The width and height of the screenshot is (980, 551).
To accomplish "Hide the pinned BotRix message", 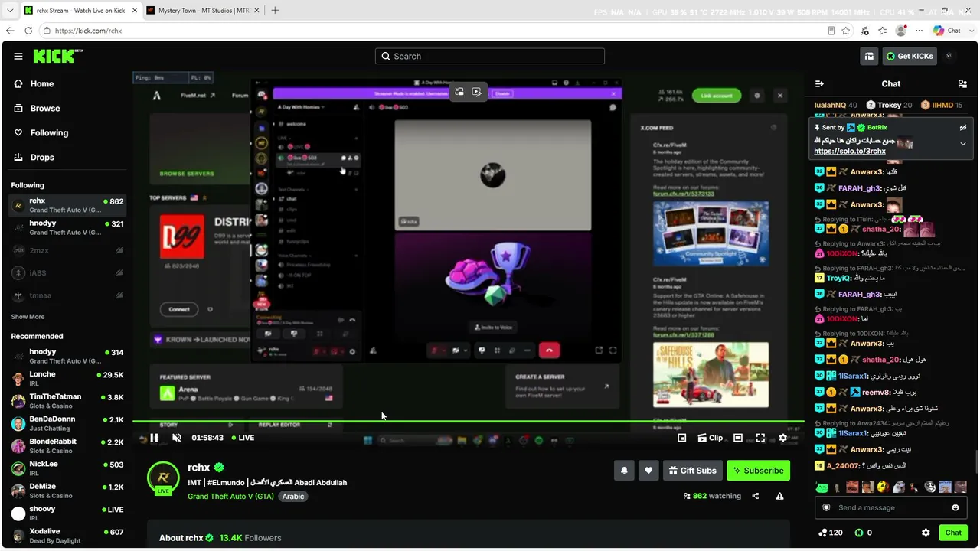I will tap(963, 128).
